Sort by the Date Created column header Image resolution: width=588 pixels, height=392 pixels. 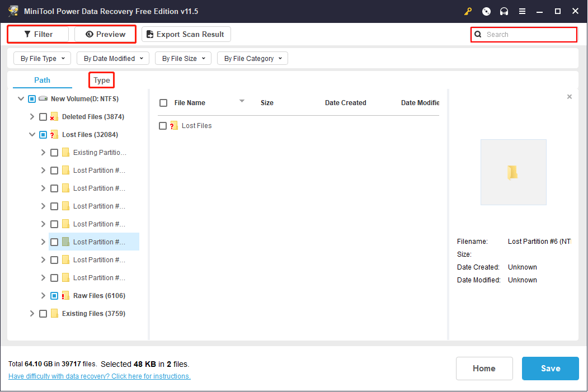click(345, 103)
